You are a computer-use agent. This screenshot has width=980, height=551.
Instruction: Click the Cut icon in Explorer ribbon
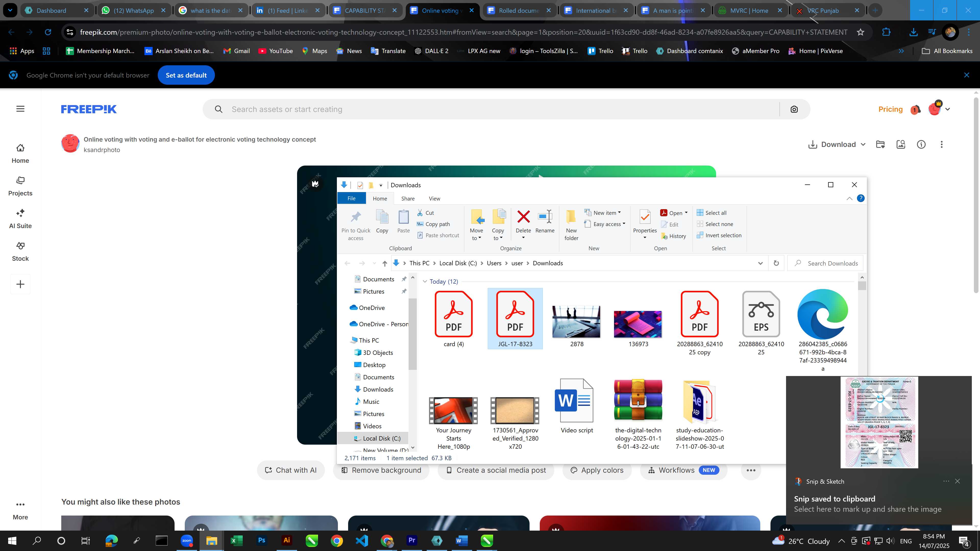click(420, 212)
